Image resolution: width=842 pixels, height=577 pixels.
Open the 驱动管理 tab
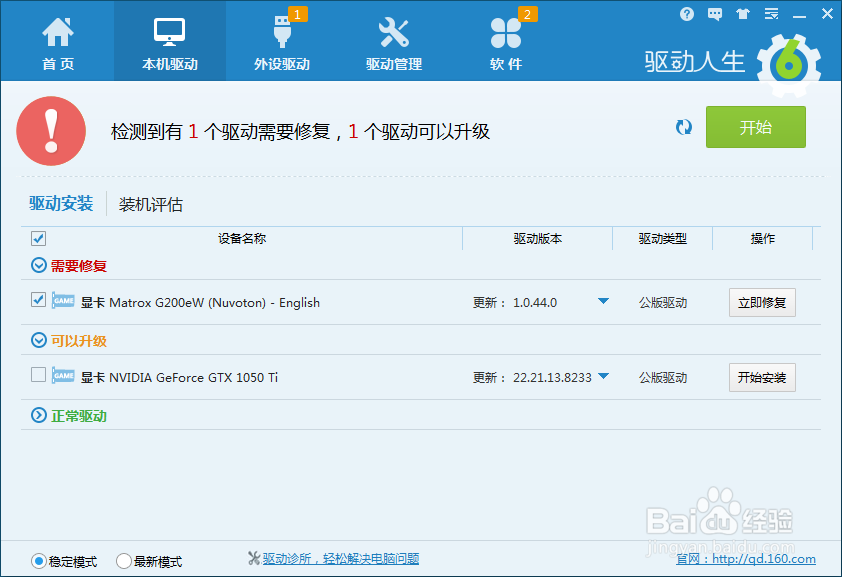[394, 43]
